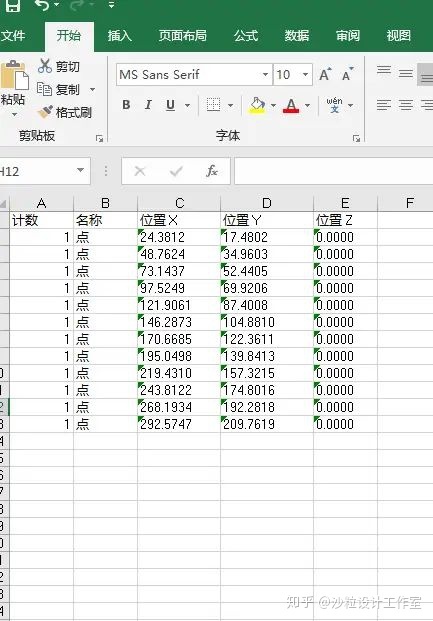Apply the yellow fill color bucket
The width and height of the screenshot is (433, 621).
pos(257,105)
